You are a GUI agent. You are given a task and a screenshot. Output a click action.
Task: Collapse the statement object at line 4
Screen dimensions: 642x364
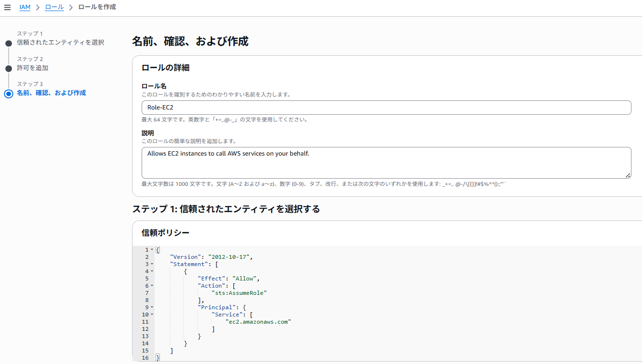point(151,271)
